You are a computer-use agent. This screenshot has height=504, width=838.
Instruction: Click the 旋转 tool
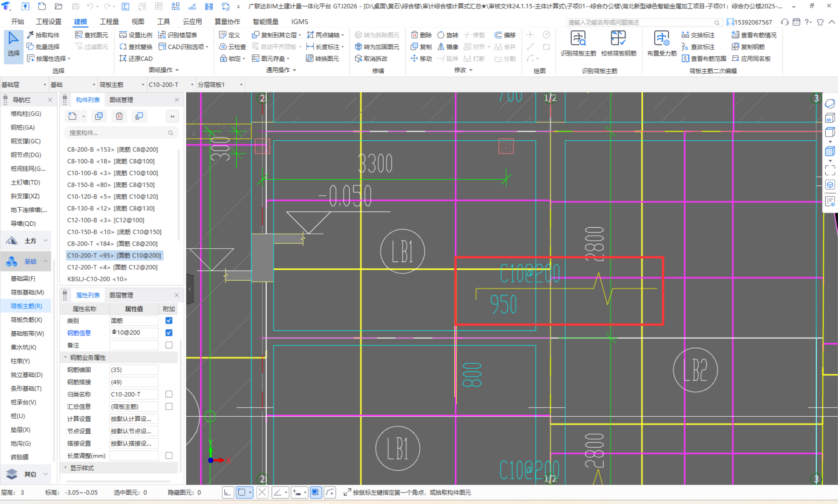(448, 35)
